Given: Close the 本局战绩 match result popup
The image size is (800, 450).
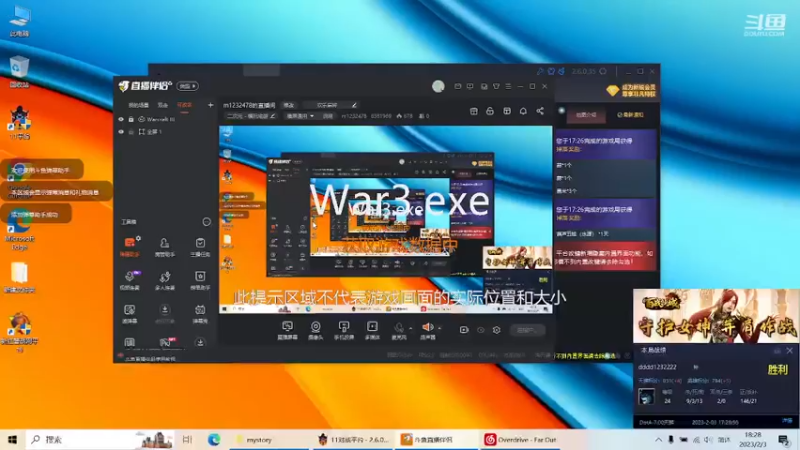Looking at the screenshot, I should pyautogui.click(x=790, y=351).
